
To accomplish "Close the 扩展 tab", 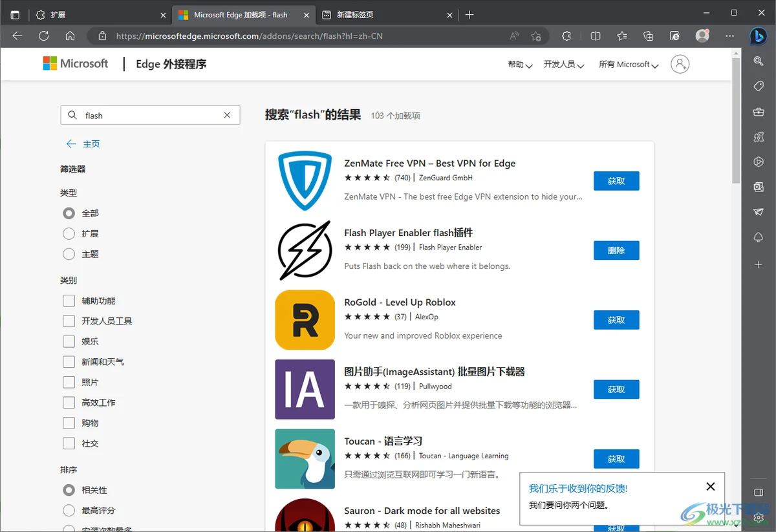I will click(x=162, y=14).
